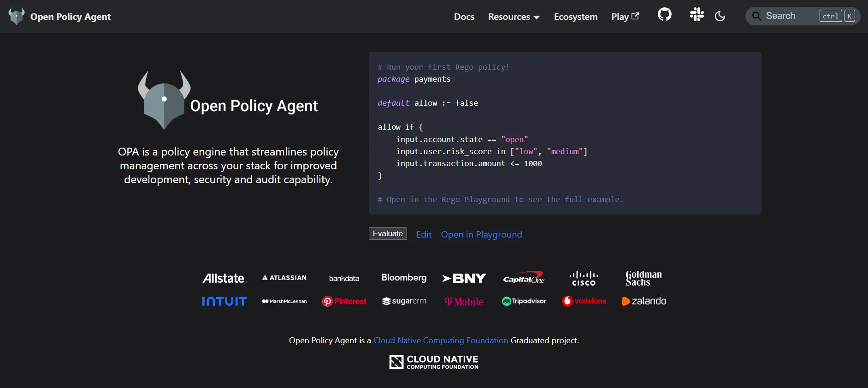Click the "input.account.state" code line

click(x=462, y=139)
